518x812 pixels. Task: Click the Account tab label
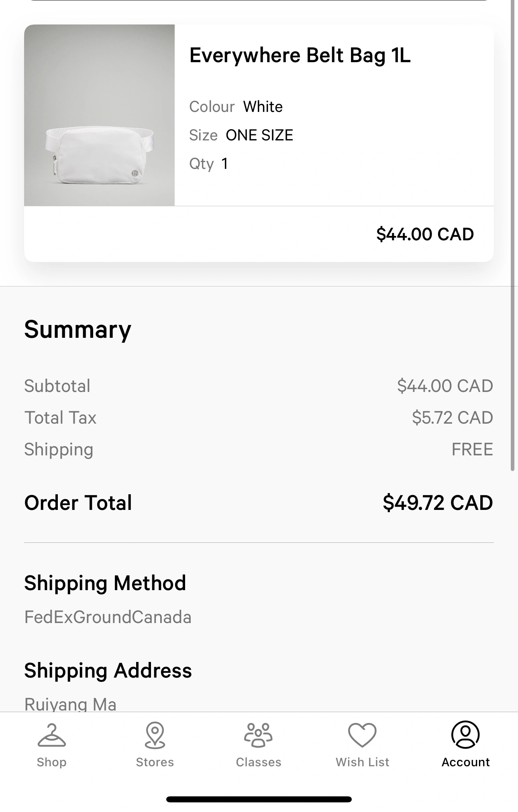tap(465, 762)
